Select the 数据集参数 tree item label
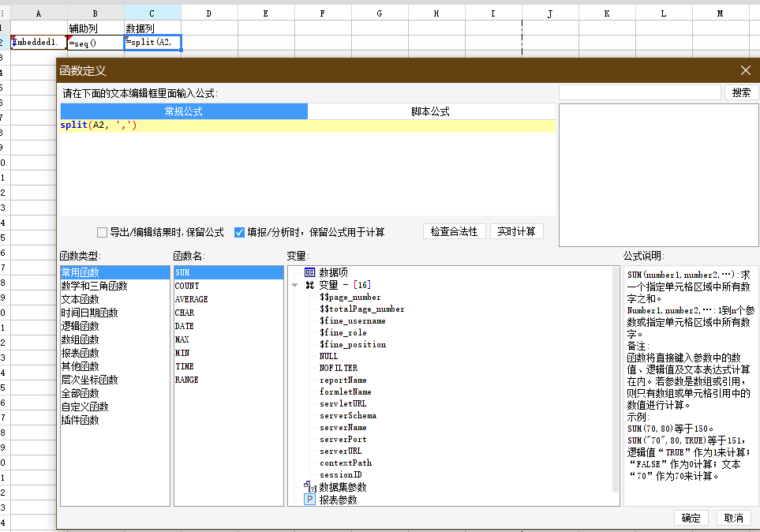 (x=343, y=487)
